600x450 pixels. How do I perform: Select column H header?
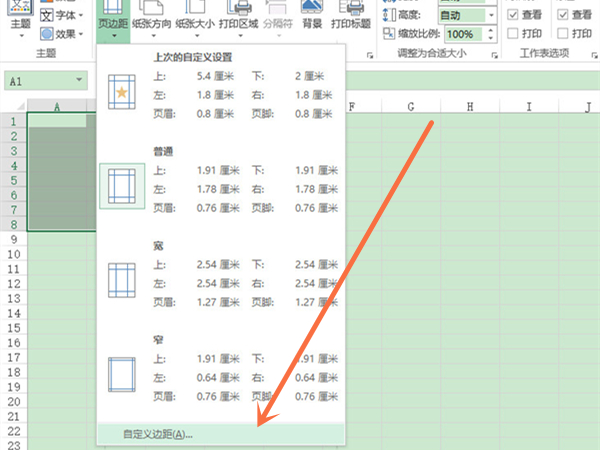tap(470, 107)
